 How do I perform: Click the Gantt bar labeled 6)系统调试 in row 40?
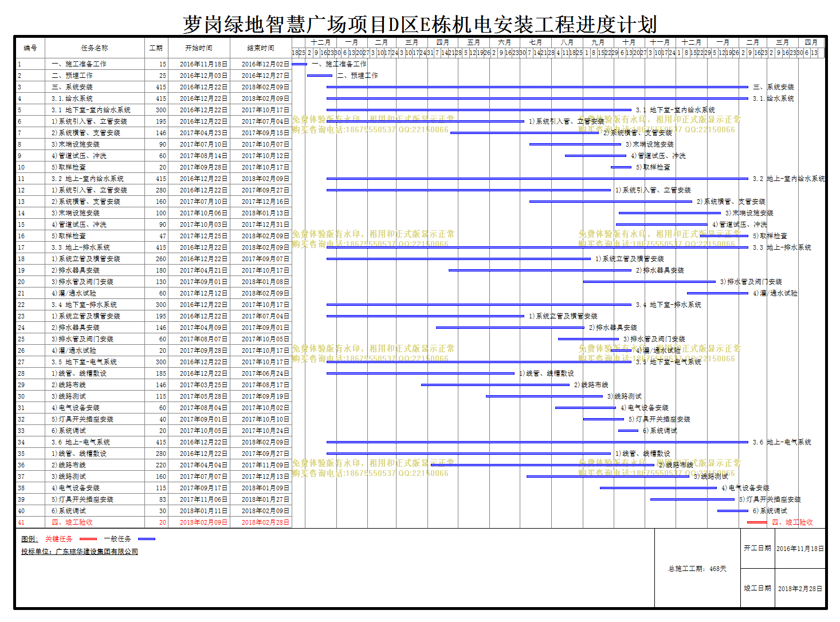(x=733, y=511)
